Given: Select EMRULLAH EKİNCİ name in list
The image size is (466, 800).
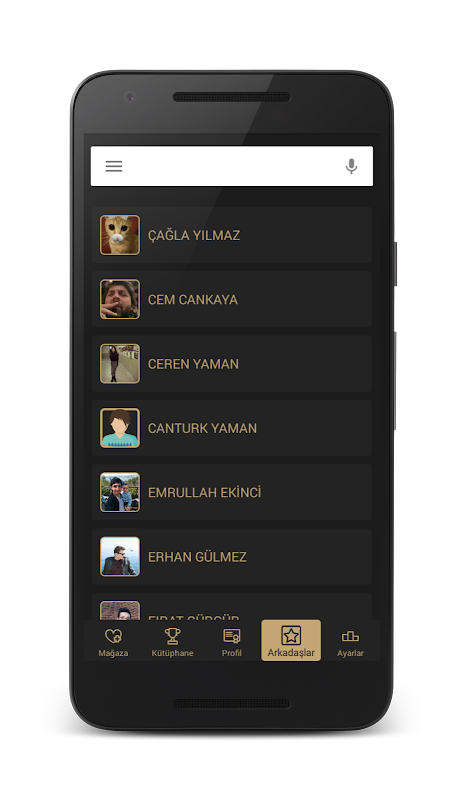Looking at the screenshot, I should (x=205, y=492).
